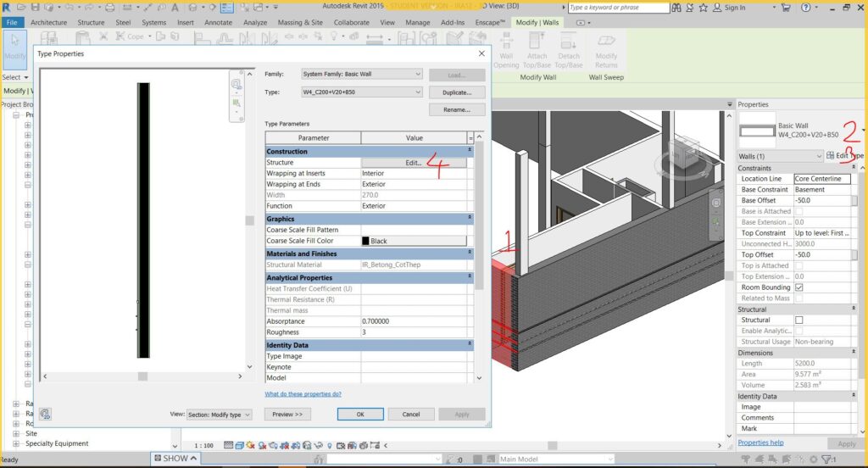
Task: Open the Type dropdown W4_C200+V20+B50
Action: click(x=362, y=92)
